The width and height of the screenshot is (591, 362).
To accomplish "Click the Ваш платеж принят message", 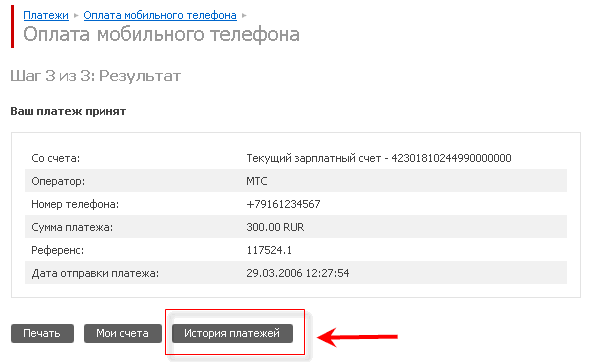I will click(x=68, y=111).
